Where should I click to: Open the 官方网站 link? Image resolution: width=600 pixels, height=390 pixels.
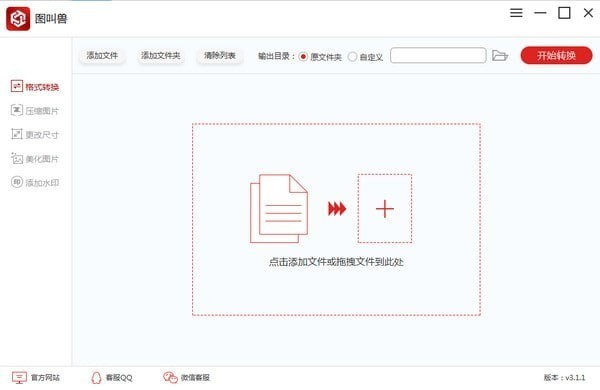[x=45, y=378]
